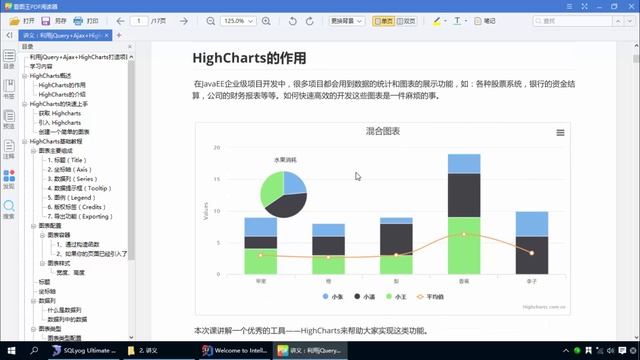
Task: Rotate page clockwise
Action: pyautogui.click(x=310, y=21)
